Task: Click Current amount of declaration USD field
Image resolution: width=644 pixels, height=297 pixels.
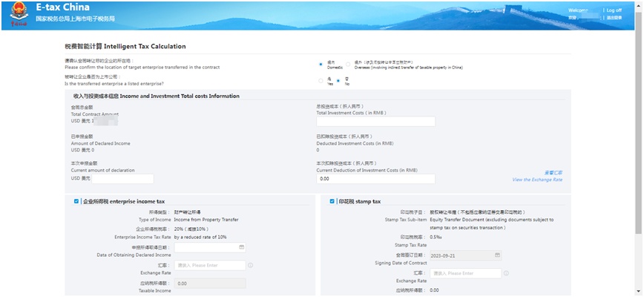Action: tap(122, 178)
